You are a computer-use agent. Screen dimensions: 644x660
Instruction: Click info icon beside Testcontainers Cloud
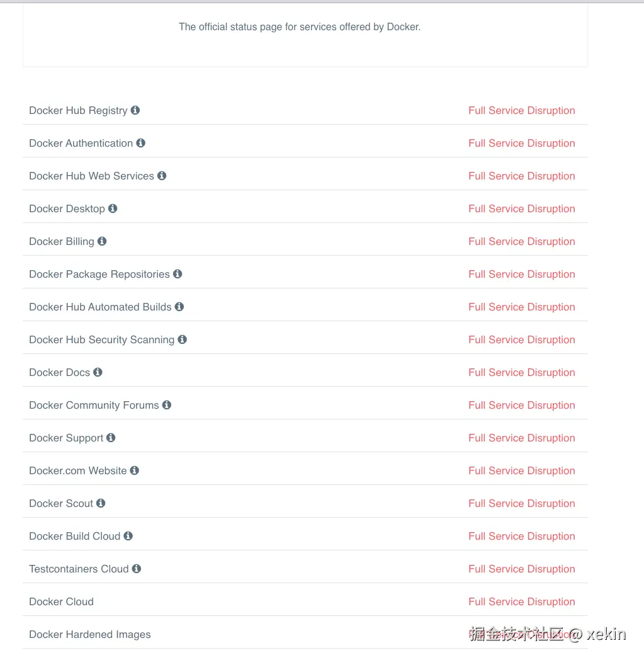point(137,569)
